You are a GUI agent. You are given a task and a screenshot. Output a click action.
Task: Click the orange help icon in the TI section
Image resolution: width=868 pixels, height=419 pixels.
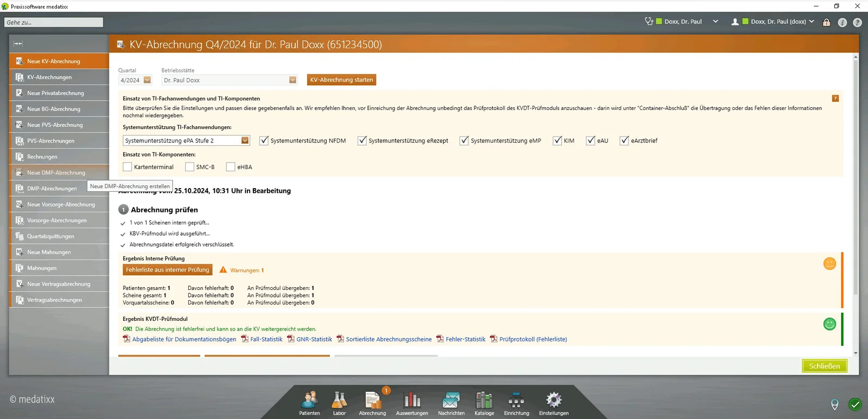(x=835, y=98)
